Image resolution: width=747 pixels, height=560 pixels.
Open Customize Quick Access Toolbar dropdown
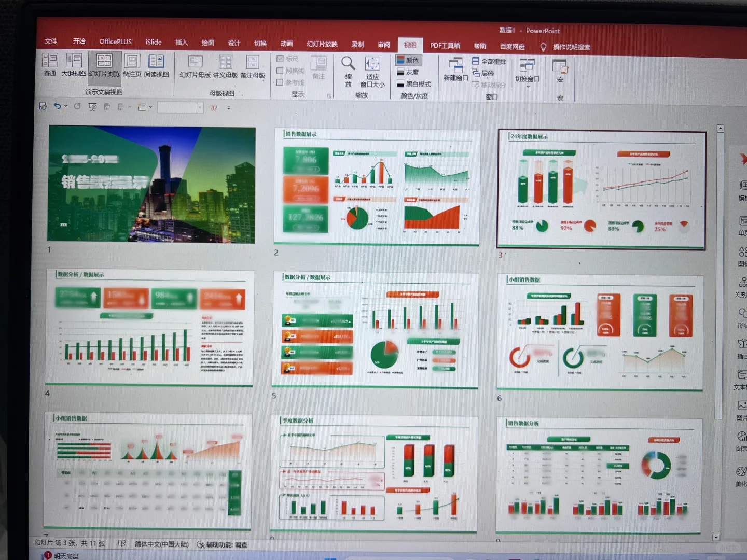tap(229, 108)
